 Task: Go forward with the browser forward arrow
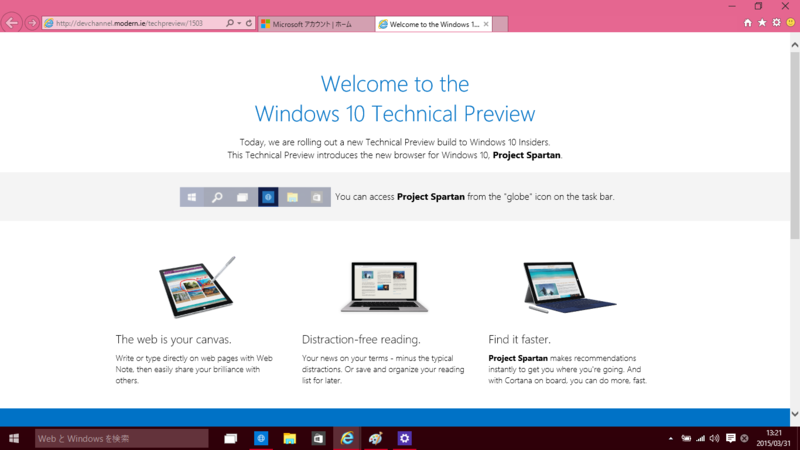pos(32,23)
